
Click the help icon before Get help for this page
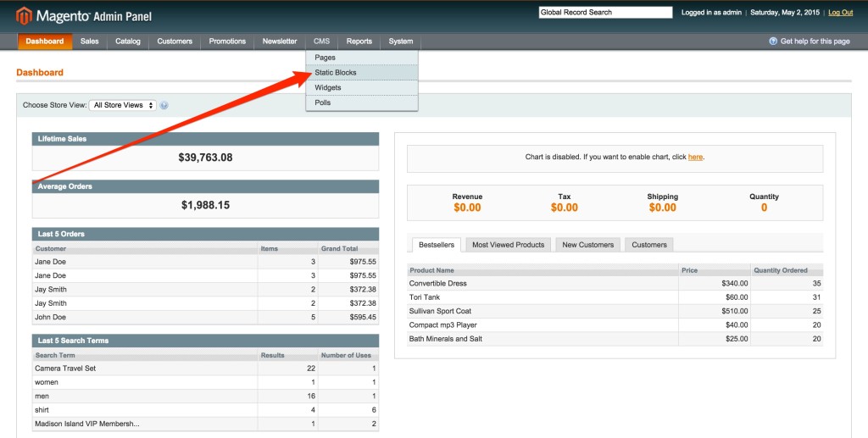[x=773, y=41]
